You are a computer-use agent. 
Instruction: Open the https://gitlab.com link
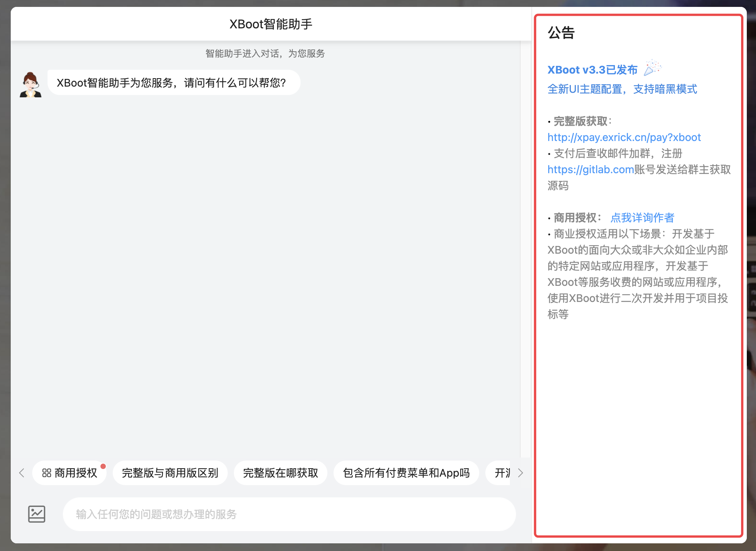[590, 169]
